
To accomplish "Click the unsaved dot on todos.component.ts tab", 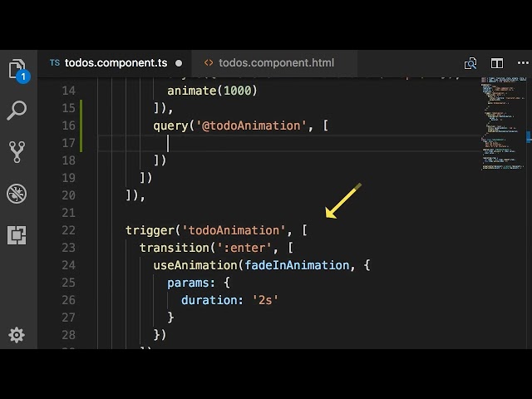I will point(179,63).
